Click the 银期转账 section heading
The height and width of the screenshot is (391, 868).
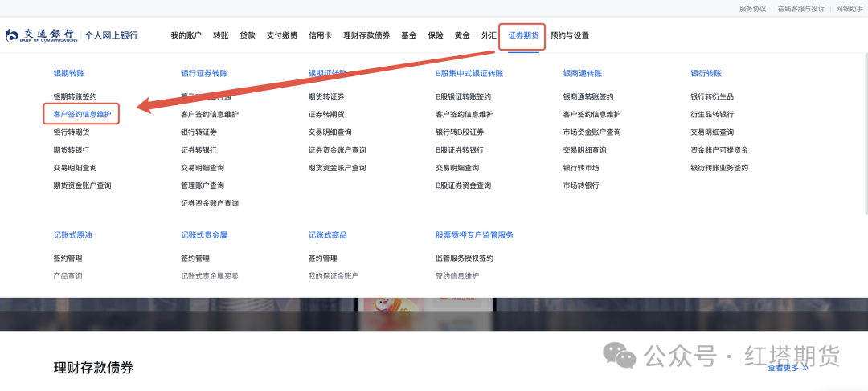click(69, 74)
